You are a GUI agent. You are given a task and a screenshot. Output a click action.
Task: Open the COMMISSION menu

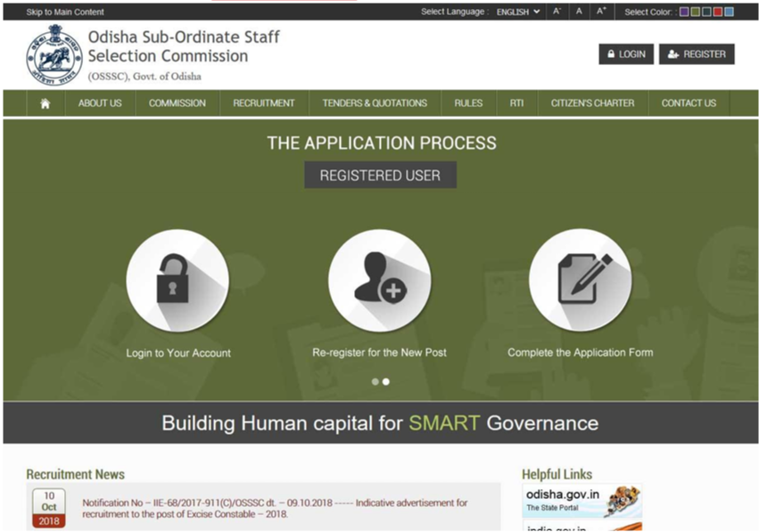[x=177, y=103]
